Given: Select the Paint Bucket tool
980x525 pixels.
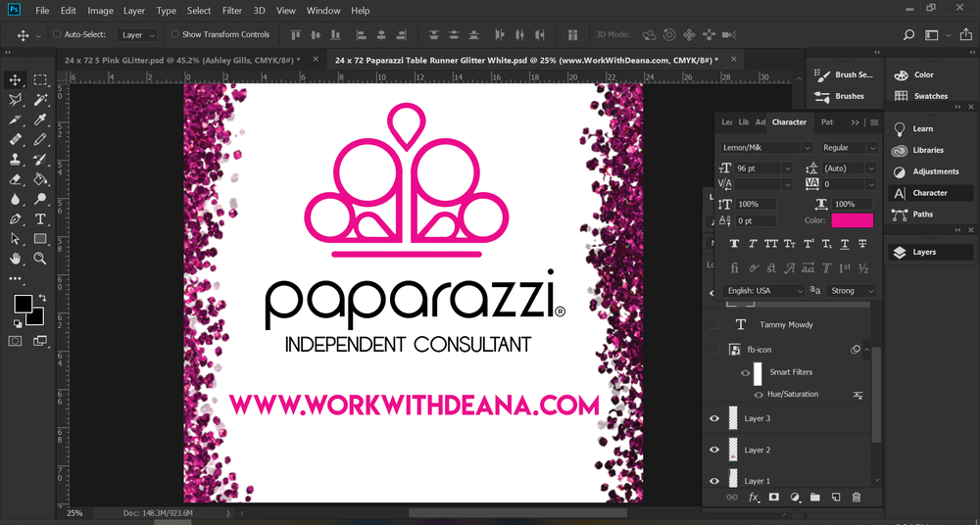Looking at the screenshot, I should coord(40,179).
